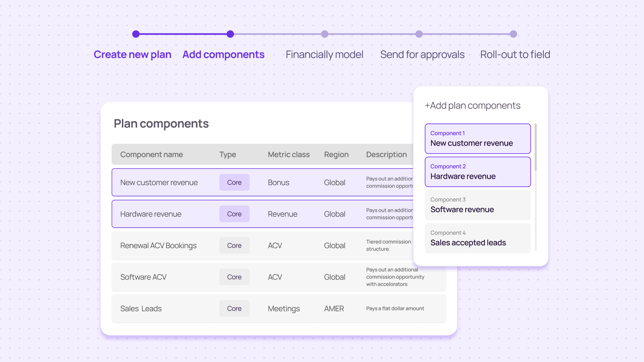This screenshot has height=362, width=644.
Task: Open Roll-out to field step label
Action: click(515, 55)
